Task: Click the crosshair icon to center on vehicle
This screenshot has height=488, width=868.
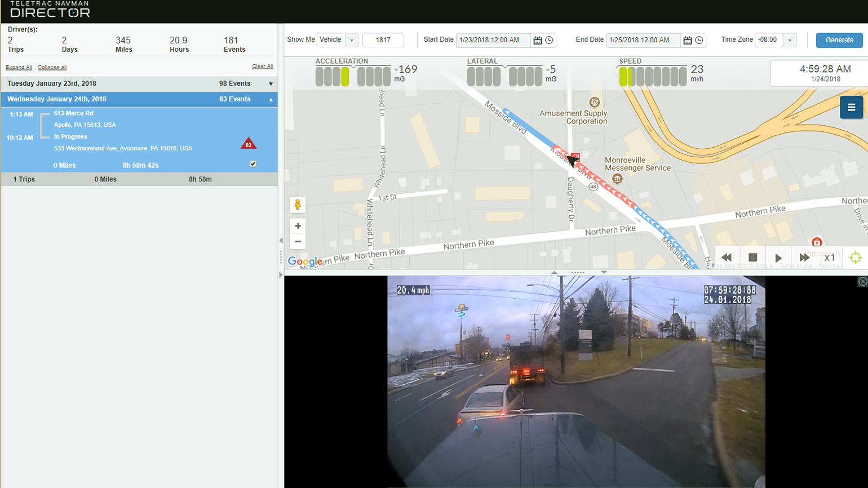Action: point(855,258)
